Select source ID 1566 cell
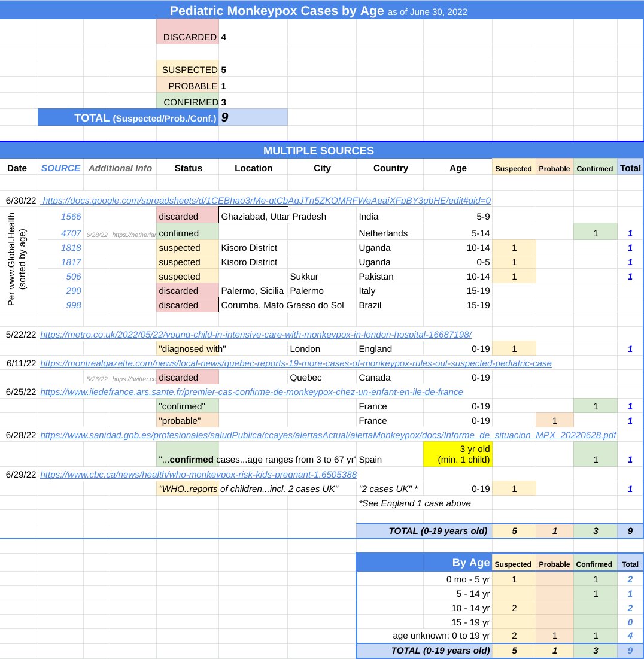Viewport: 644px width, 659px height. [x=61, y=217]
